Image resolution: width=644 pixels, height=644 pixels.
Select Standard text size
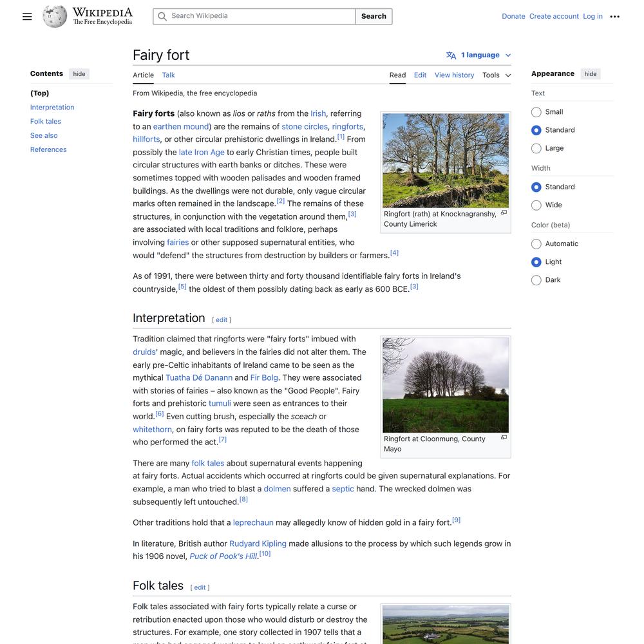(536, 130)
